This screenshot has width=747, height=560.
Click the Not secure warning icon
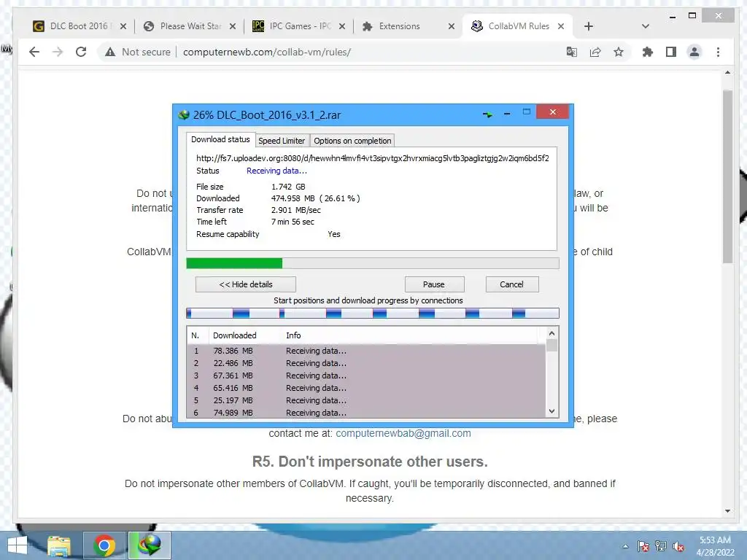(110, 52)
